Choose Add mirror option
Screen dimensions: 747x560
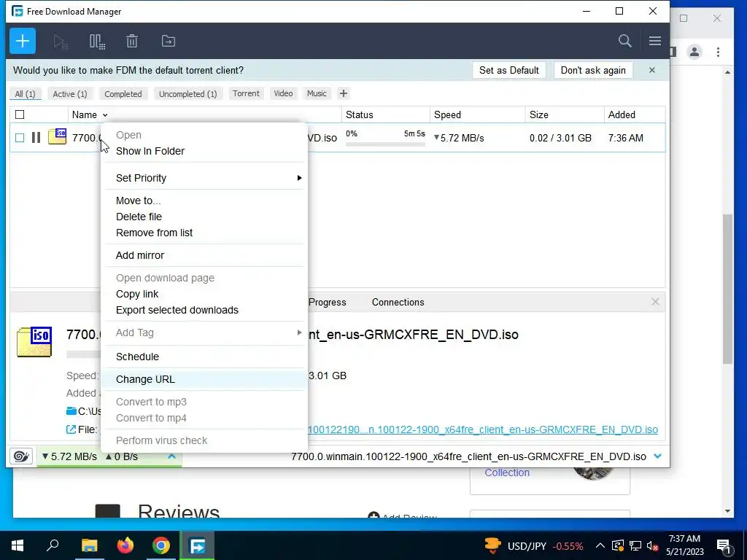[x=204, y=255]
